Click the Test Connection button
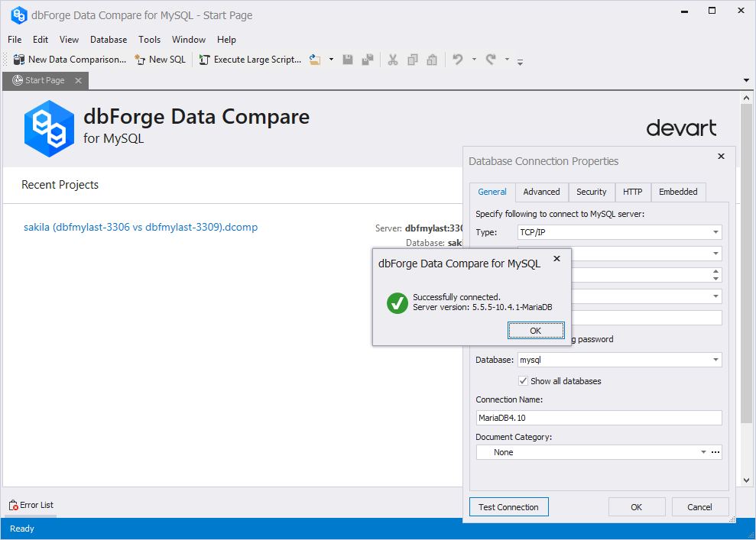The image size is (756, 540). (508, 506)
